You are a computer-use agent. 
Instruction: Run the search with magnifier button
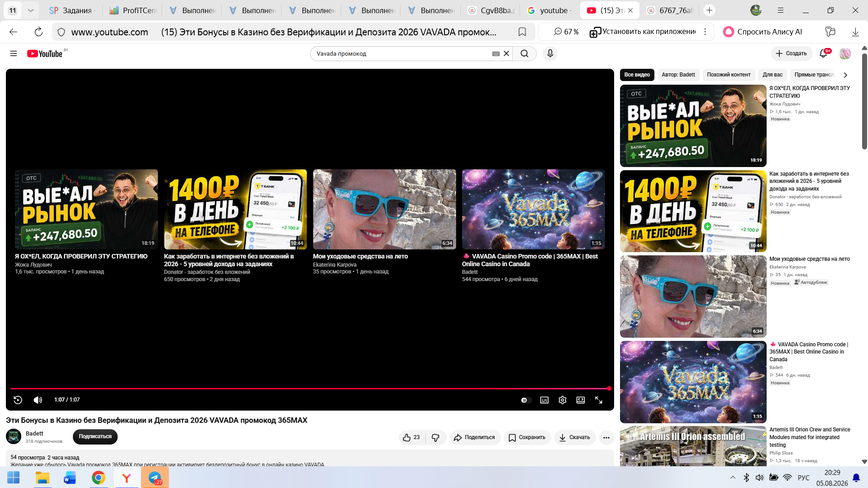coord(525,53)
